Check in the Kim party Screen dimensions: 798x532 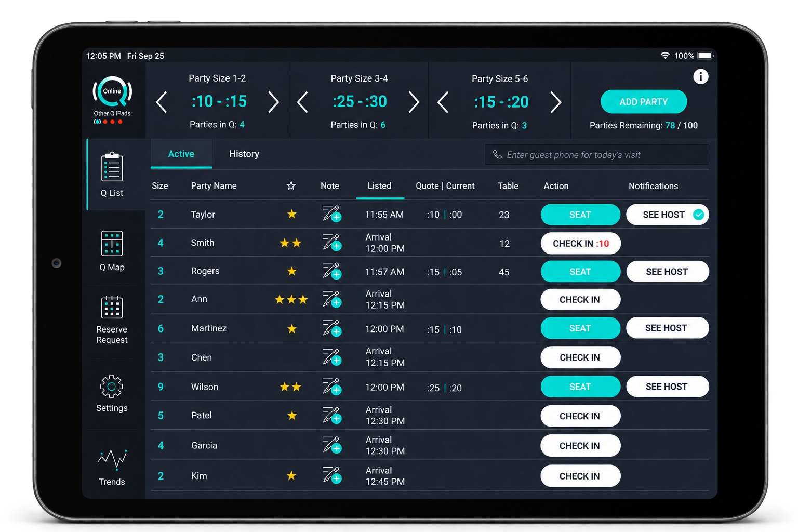[580, 476]
